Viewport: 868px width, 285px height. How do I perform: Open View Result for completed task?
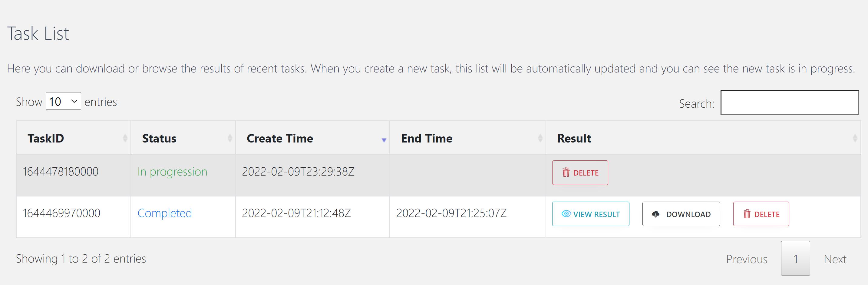(591, 214)
